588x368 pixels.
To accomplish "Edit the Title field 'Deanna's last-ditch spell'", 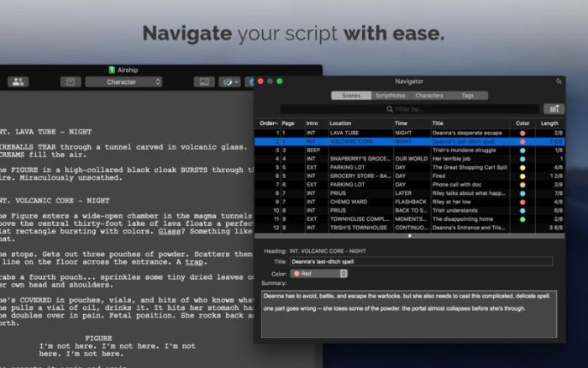I will pos(421,261).
